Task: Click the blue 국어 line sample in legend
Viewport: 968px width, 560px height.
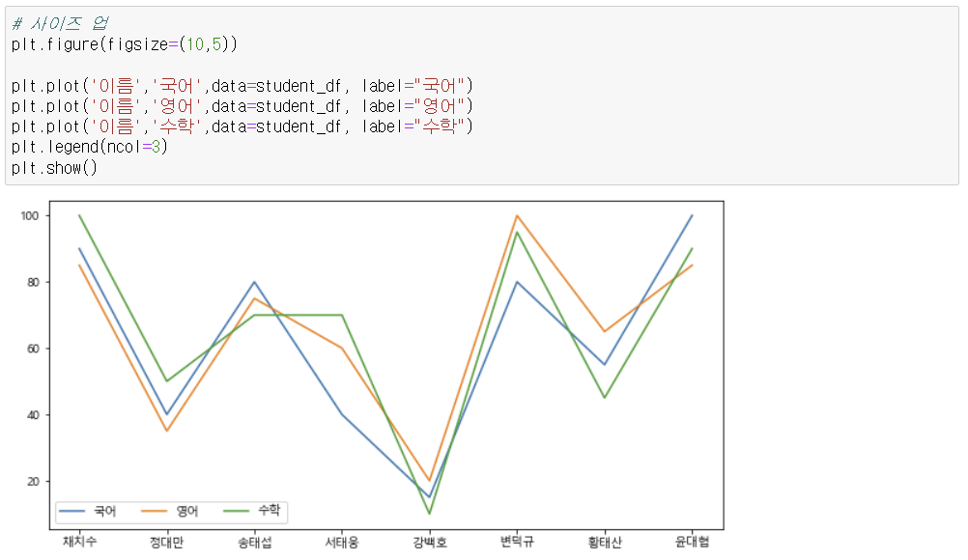Action: point(71,511)
